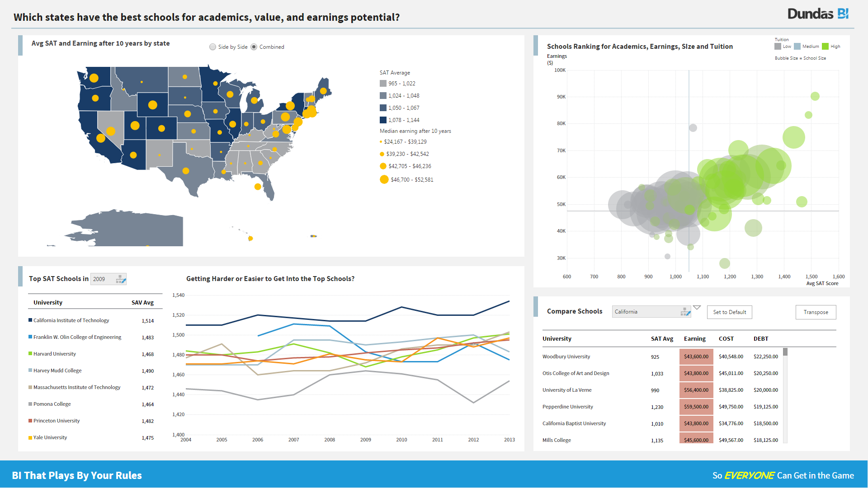Screen dimensions: 868x488
Task: Click Mills College's $49,567.00 cost cell
Action: tap(731, 440)
